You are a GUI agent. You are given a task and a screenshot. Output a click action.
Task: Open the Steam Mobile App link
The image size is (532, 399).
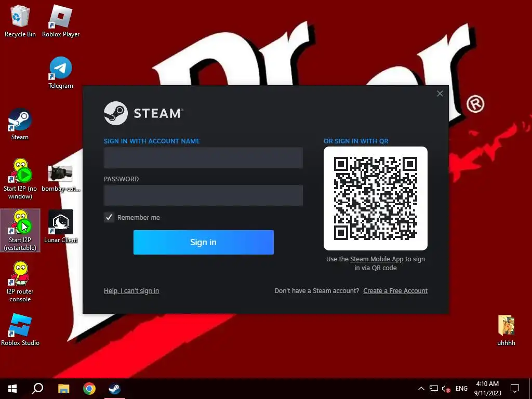pos(377,259)
